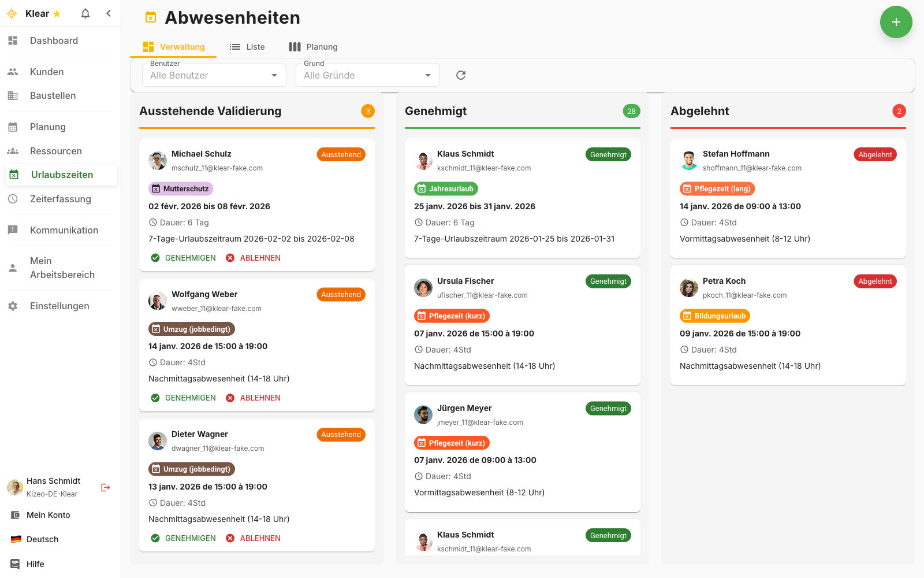Collapse the sidebar with the arrow chevron

[109, 13]
